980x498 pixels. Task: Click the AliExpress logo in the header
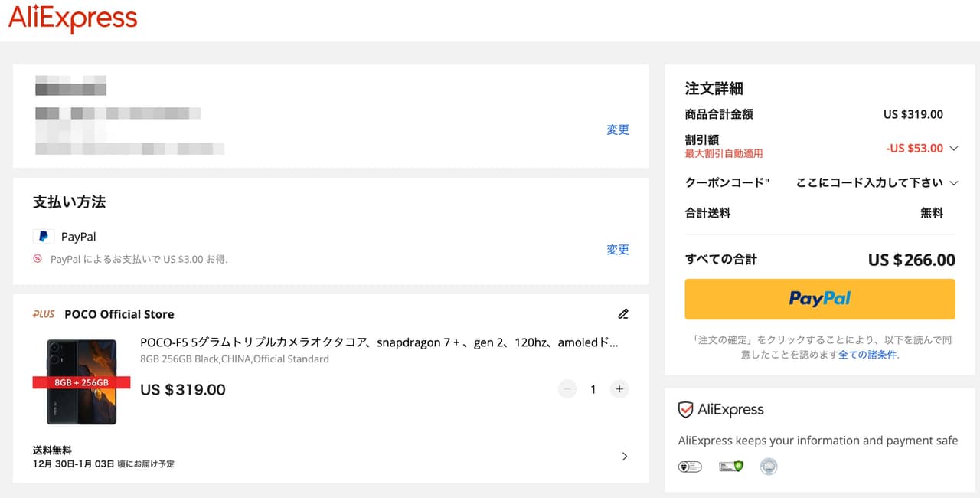(x=73, y=19)
